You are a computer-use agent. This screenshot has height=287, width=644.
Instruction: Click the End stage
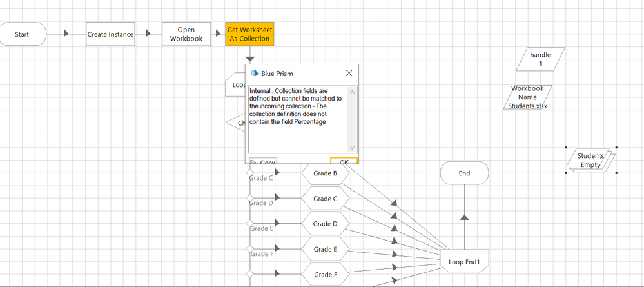[x=464, y=173]
